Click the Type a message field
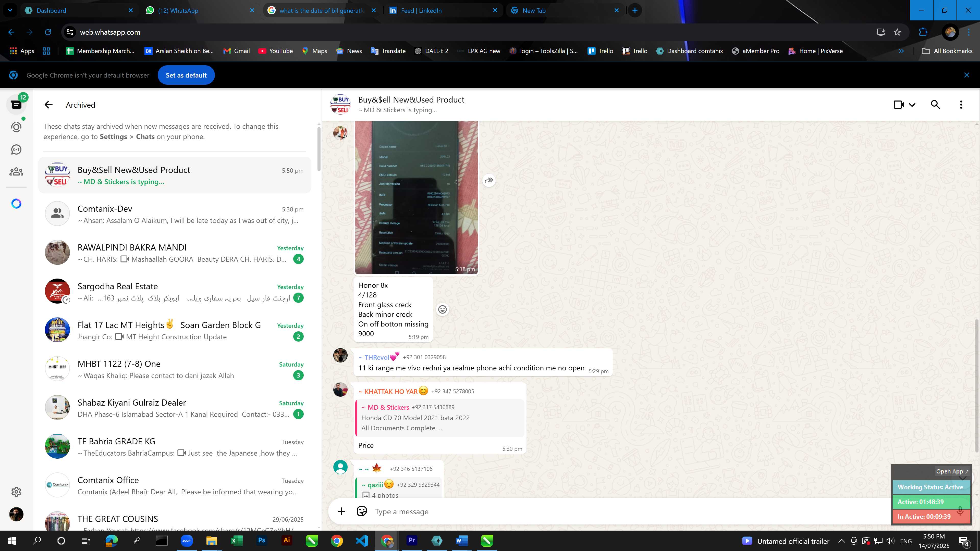This screenshot has height=551, width=980. tap(632, 512)
